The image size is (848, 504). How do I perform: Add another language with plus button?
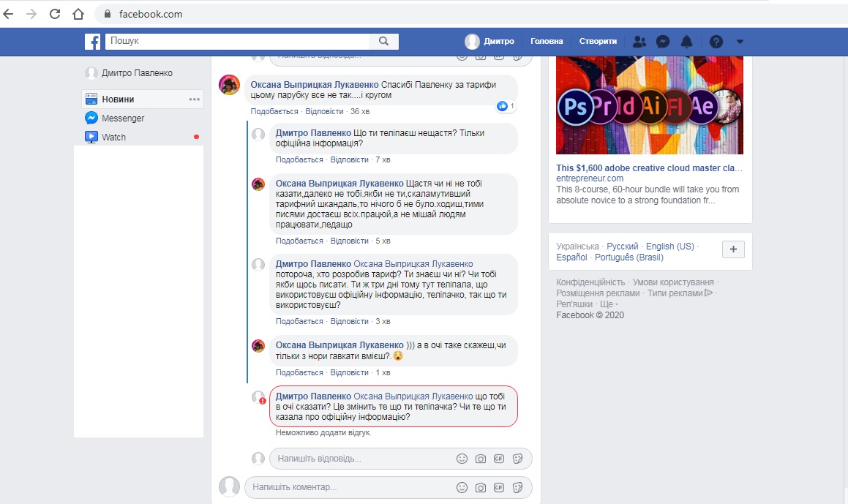point(733,249)
